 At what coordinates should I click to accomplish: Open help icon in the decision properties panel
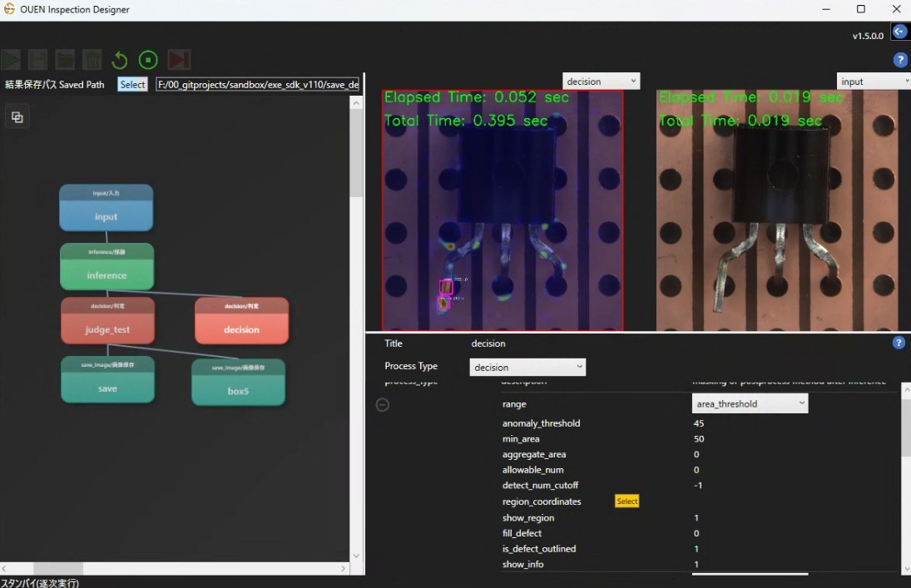[x=899, y=343]
